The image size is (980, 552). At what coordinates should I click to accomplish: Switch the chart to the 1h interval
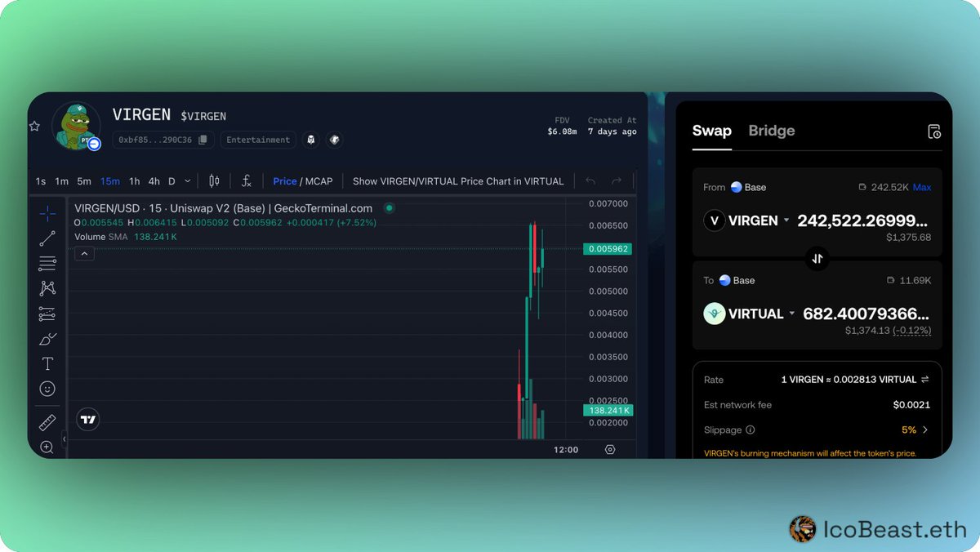[x=134, y=181]
